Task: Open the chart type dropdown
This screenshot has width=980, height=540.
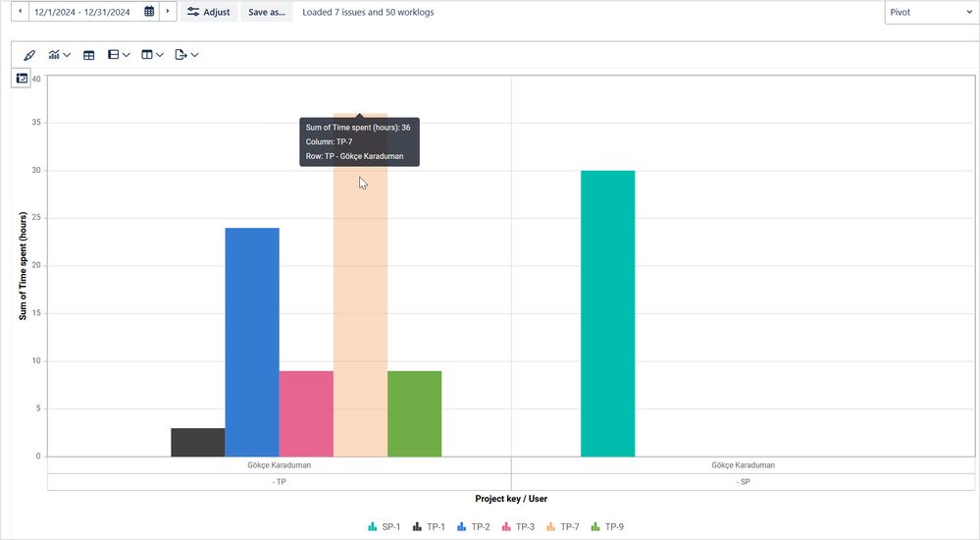Action: 60,55
